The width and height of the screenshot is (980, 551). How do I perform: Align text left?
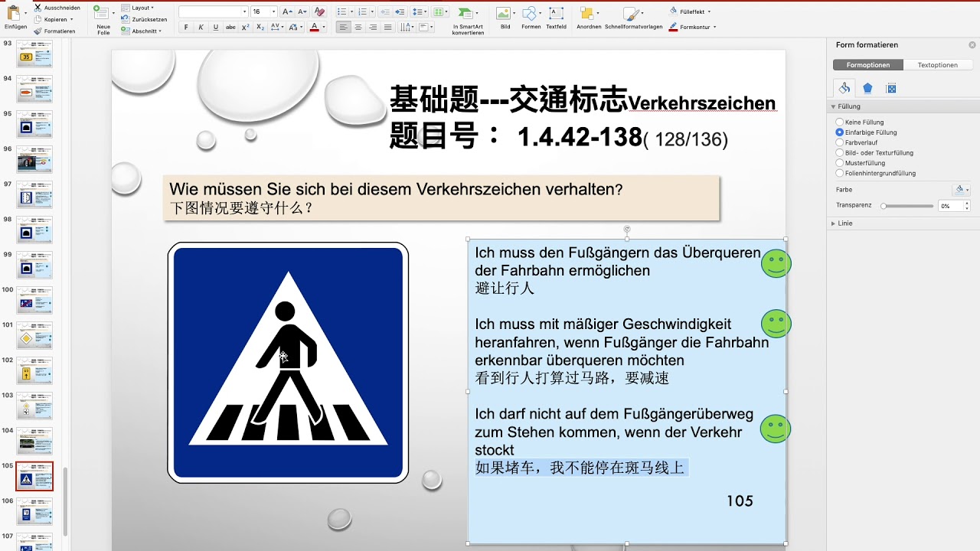click(342, 27)
